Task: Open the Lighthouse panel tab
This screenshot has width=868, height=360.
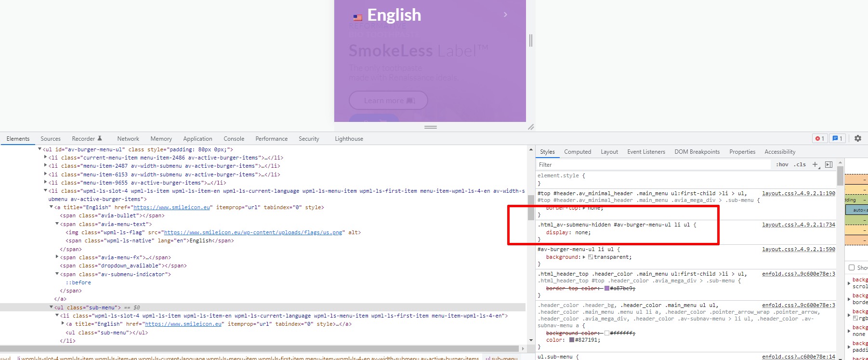Action: pos(349,139)
